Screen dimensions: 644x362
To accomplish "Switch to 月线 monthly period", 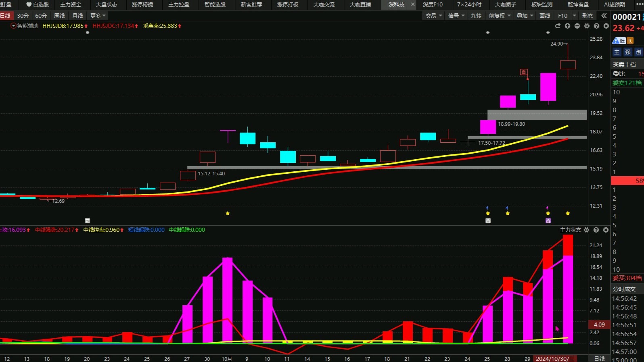I will point(77,16).
